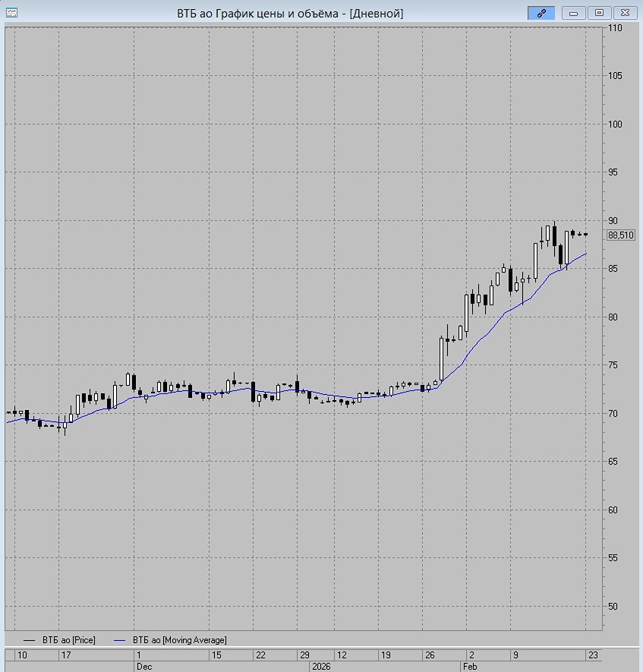Click the Dec month label on time axis
The image size is (643, 672).
tap(144, 667)
